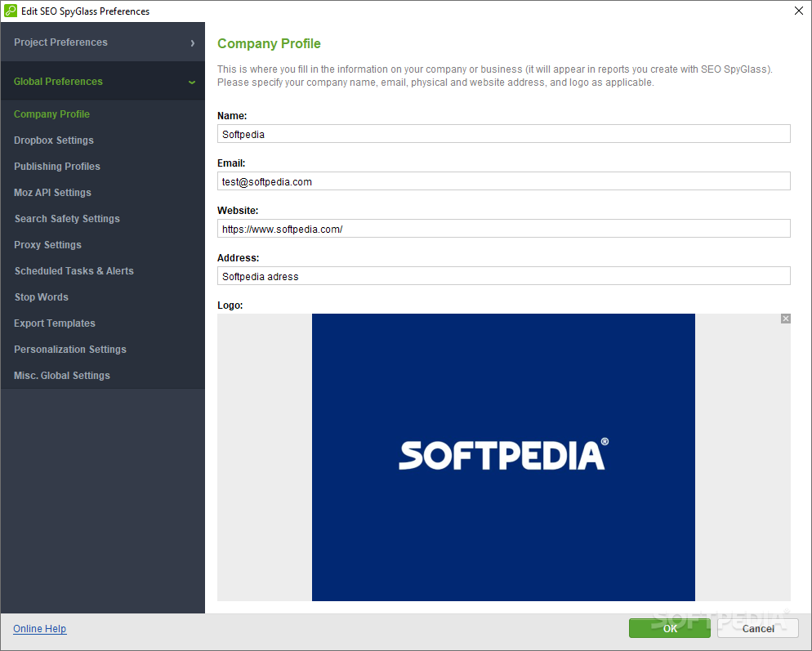Select Company Profile in the sidebar
812x651 pixels.
pyautogui.click(x=51, y=114)
